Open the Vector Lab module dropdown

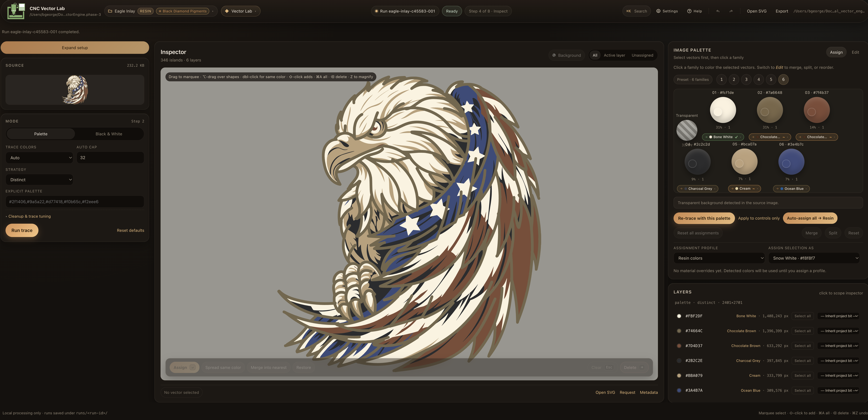coord(241,11)
